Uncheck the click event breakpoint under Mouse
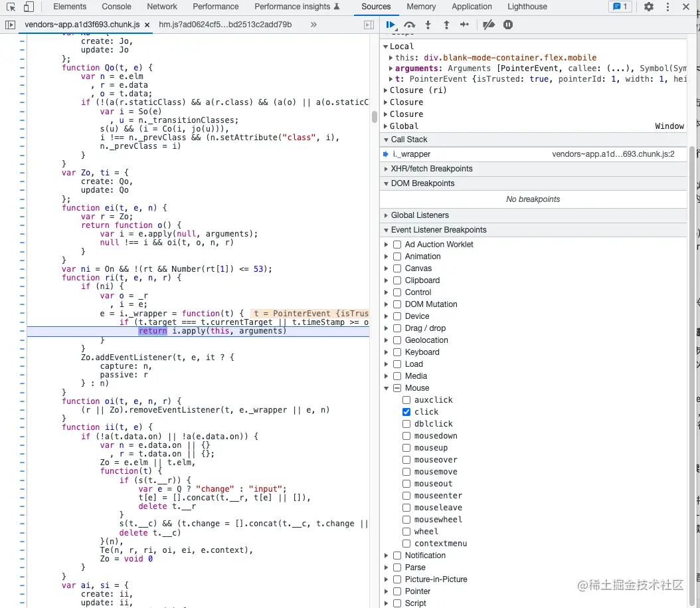700x608 pixels. point(406,412)
